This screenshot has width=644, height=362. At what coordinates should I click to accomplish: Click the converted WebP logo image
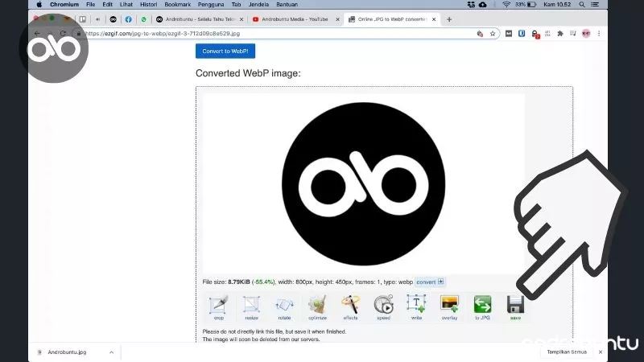point(364,184)
